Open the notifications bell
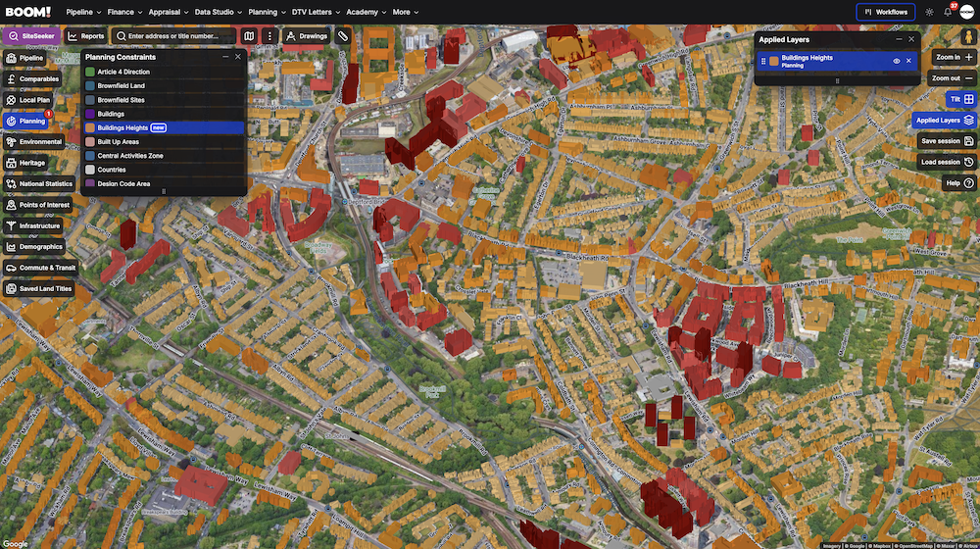 point(948,12)
